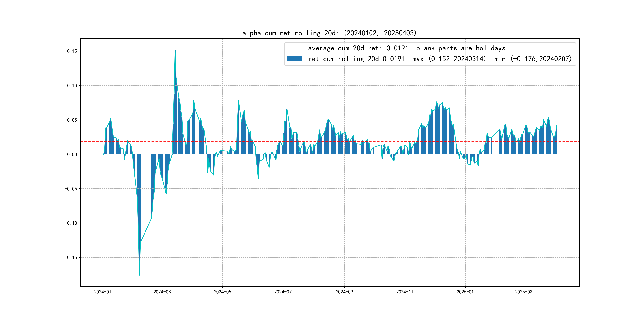Click the chart title text
The image size is (644, 322).
tap(329, 33)
